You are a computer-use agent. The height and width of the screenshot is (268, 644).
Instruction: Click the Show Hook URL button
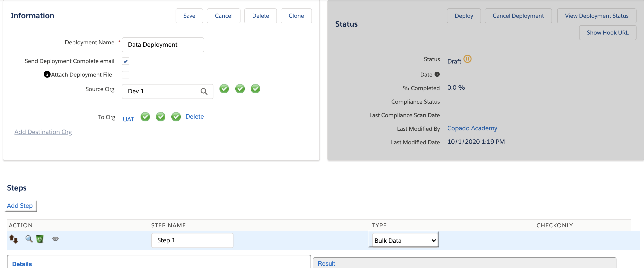tap(608, 33)
